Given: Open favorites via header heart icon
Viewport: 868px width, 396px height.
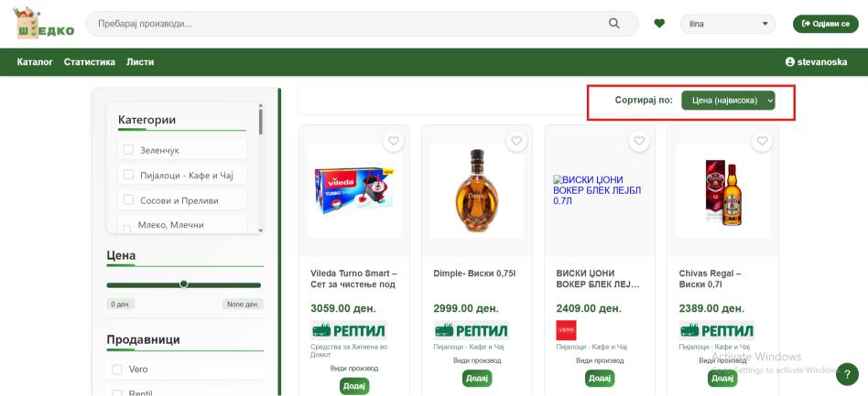Looking at the screenshot, I should [x=659, y=24].
